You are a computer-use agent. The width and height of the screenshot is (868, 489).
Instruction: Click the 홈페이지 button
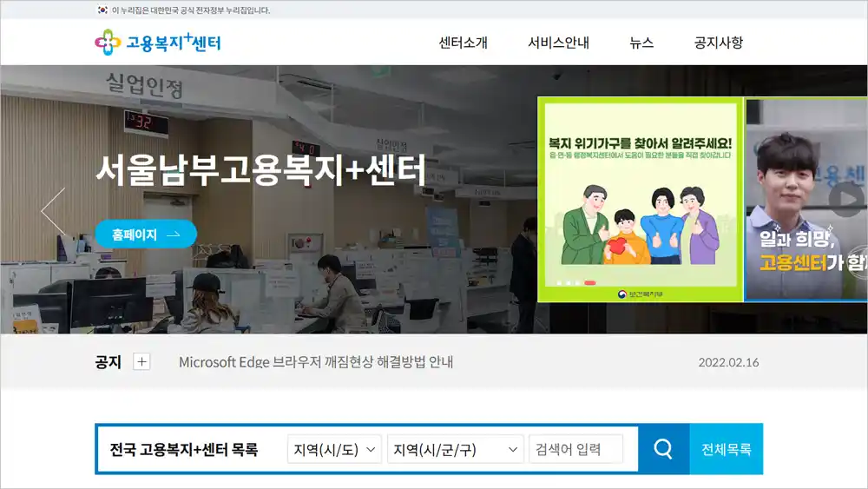146,235
